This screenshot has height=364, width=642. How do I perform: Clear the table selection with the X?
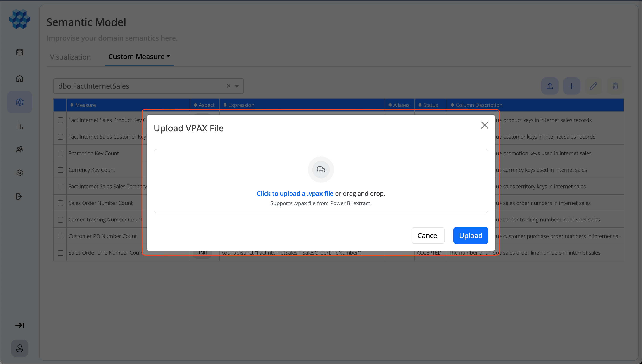pos(228,86)
